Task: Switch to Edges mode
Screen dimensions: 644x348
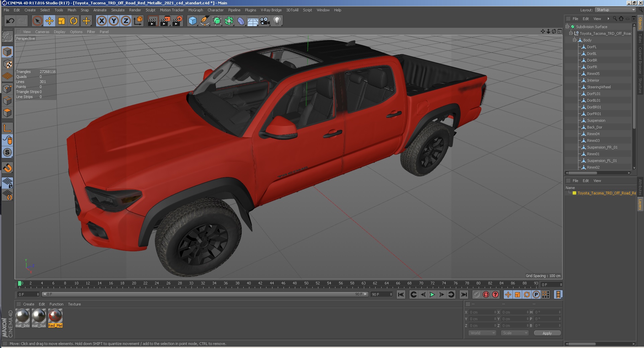Action: [x=7, y=100]
